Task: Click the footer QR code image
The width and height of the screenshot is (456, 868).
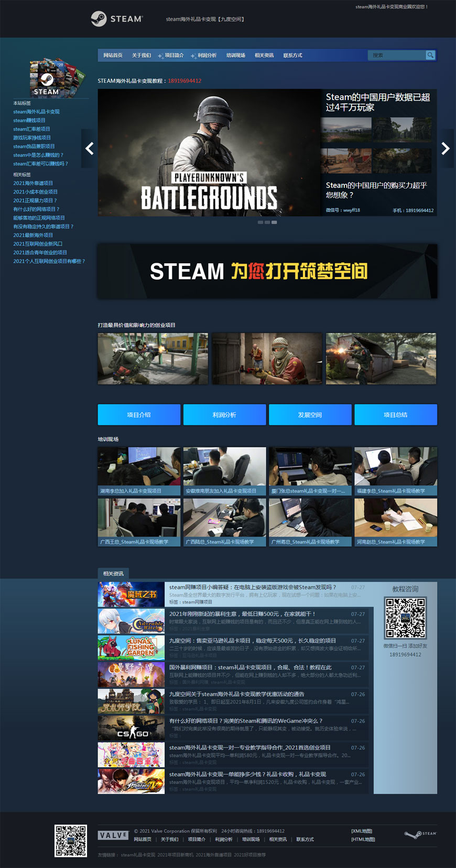Action: pos(71,841)
